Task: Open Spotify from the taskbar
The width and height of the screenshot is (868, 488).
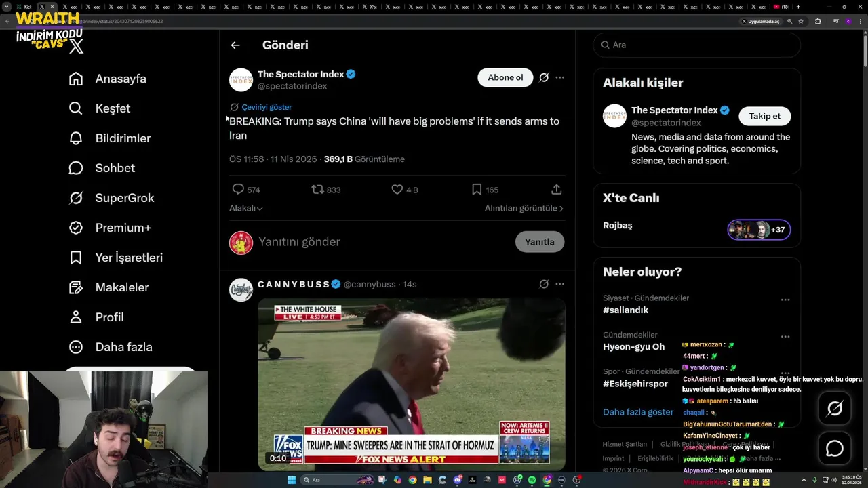Action: tap(531, 480)
